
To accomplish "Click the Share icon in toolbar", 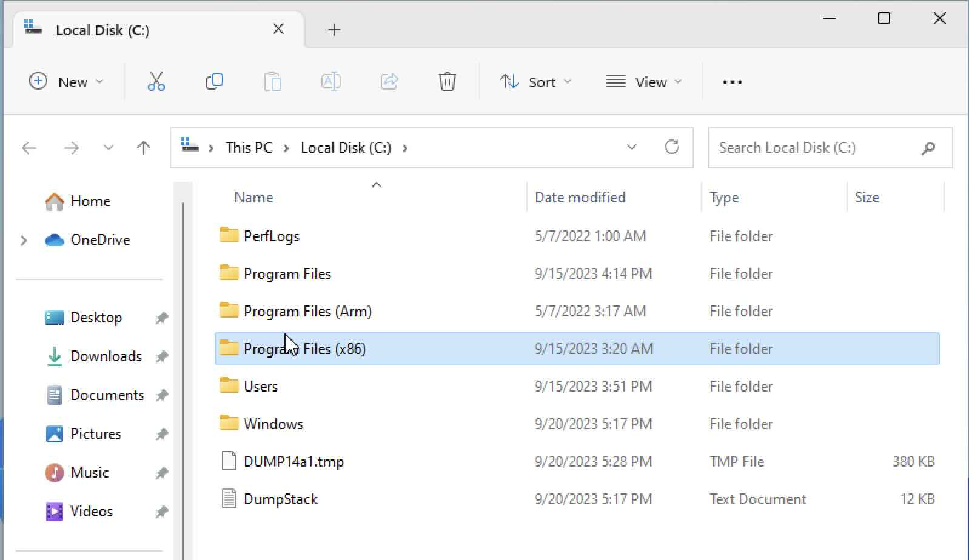I will pos(389,81).
